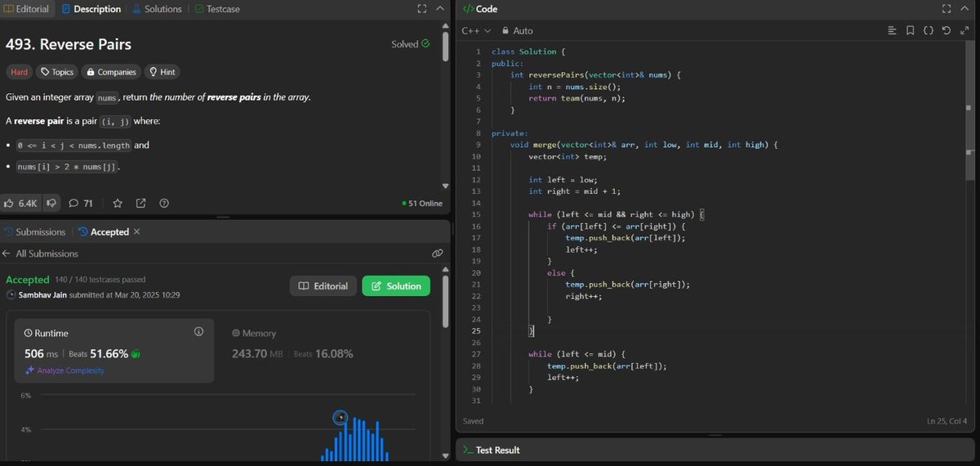Reset code to default with undo icon
This screenshot has width=980, height=466.
(x=946, y=30)
